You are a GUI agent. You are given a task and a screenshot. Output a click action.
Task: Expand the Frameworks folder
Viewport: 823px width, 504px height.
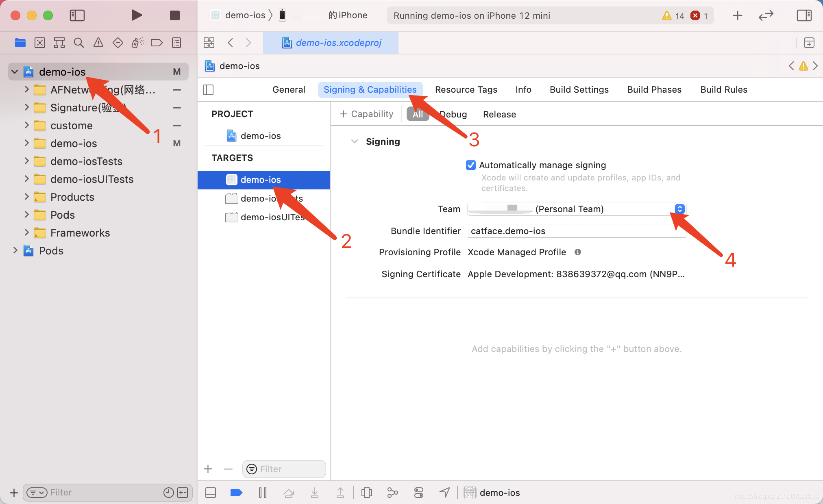[27, 232]
